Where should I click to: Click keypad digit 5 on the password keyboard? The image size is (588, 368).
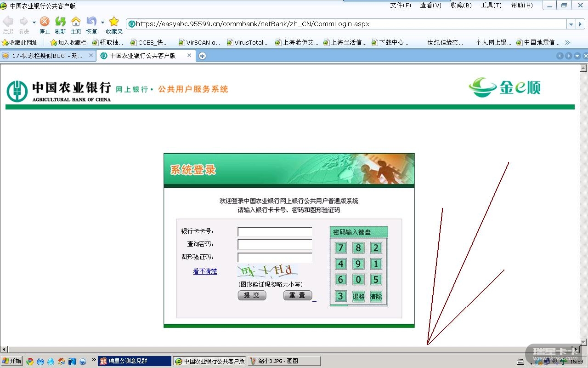(376, 280)
